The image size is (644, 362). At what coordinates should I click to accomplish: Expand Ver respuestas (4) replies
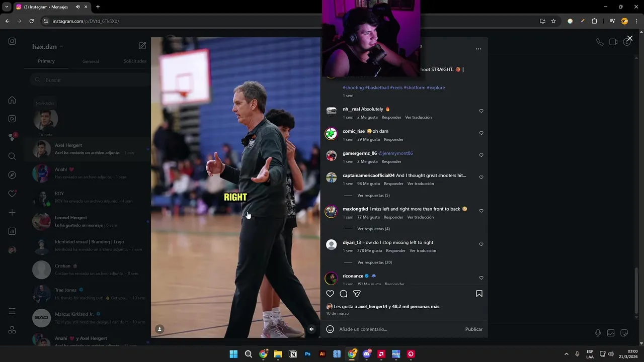point(373,229)
